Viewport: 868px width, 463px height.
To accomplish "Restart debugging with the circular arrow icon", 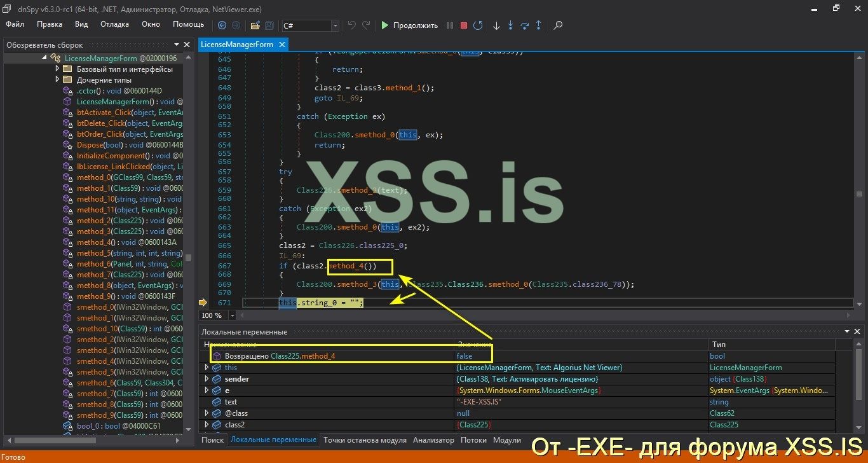I will tap(478, 25).
